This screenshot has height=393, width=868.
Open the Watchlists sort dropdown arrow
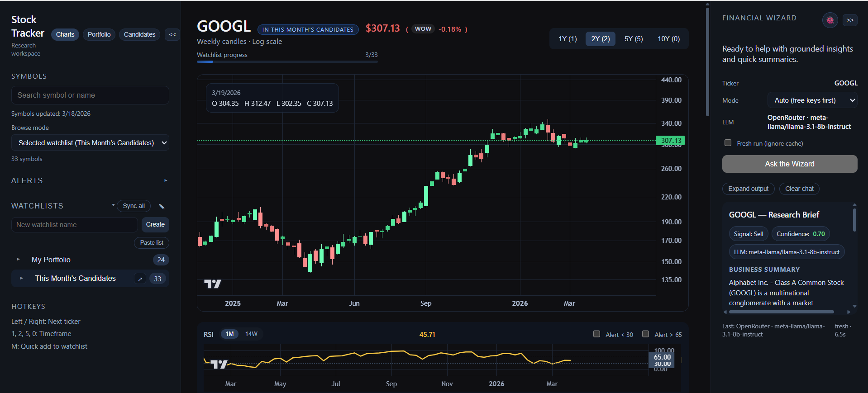[x=113, y=205]
